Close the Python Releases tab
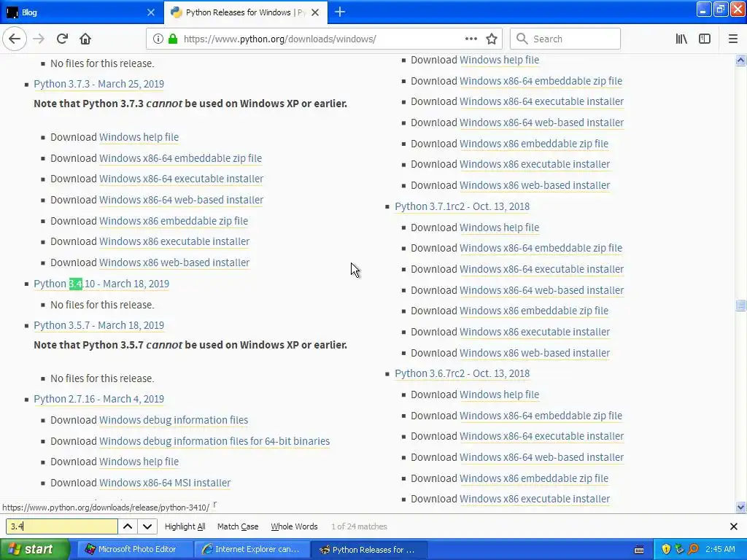The height and width of the screenshot is (560, 747). 315,12
